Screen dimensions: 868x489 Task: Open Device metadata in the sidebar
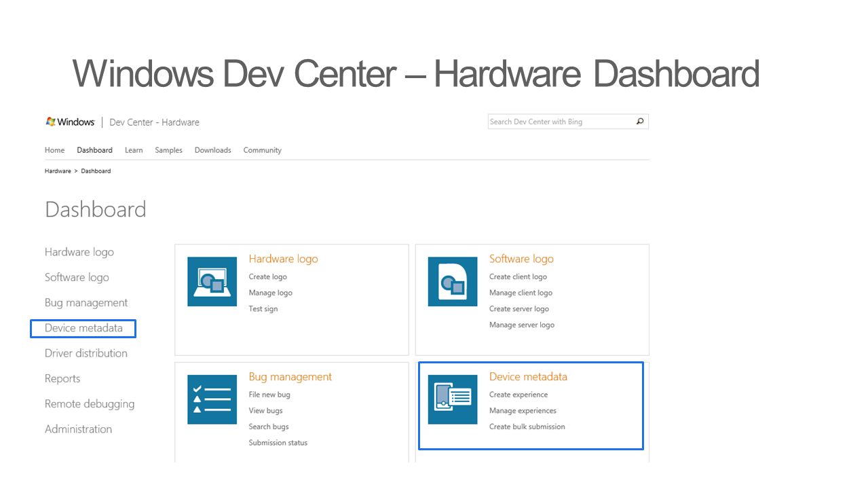[x=83, y=328]
